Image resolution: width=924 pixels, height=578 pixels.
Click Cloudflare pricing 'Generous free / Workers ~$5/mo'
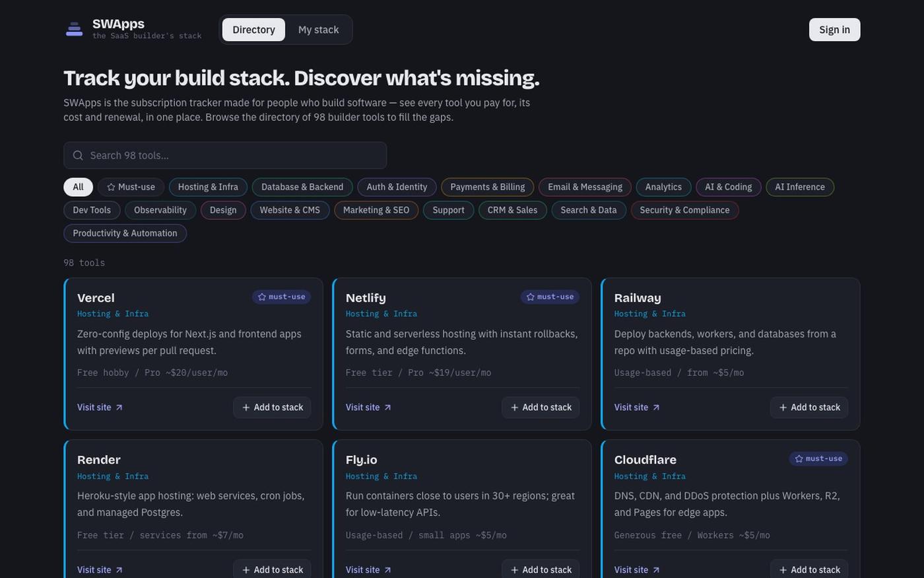(692, 535)
